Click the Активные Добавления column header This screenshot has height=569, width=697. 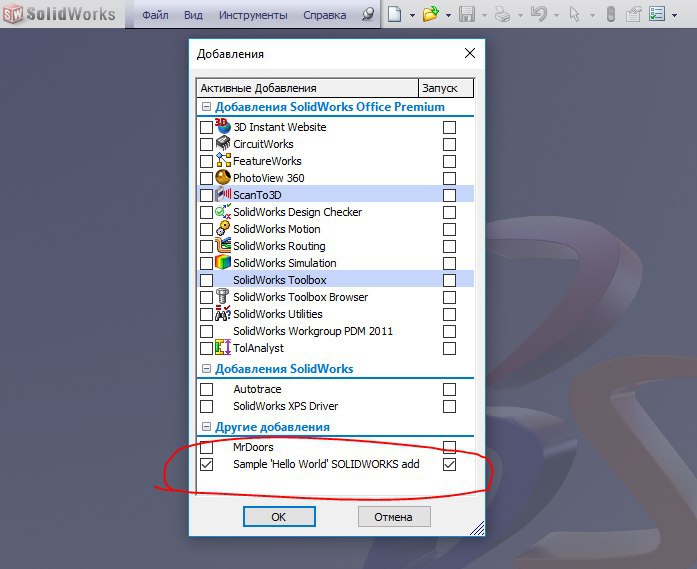[307, 88]
